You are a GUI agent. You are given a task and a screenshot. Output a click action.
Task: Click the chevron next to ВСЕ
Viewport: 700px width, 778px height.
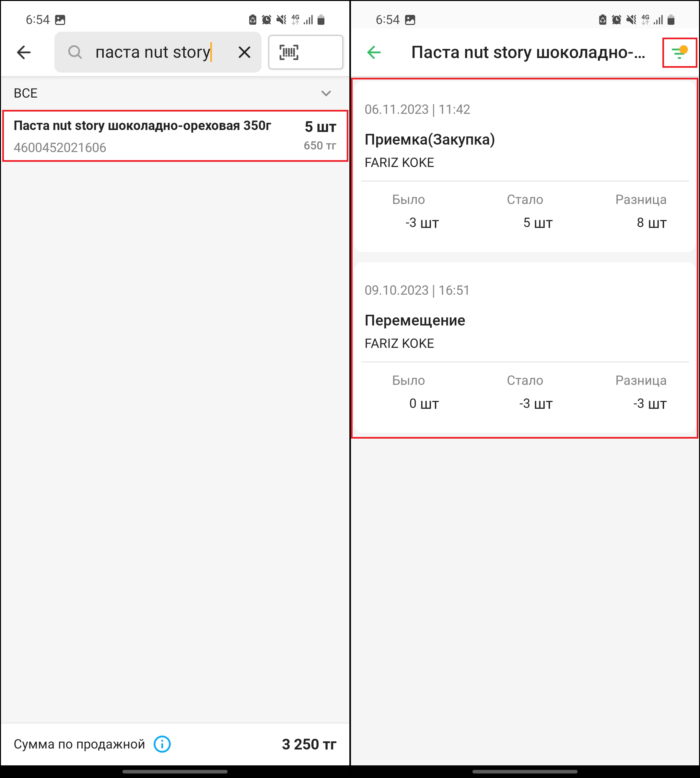[326, 93]
